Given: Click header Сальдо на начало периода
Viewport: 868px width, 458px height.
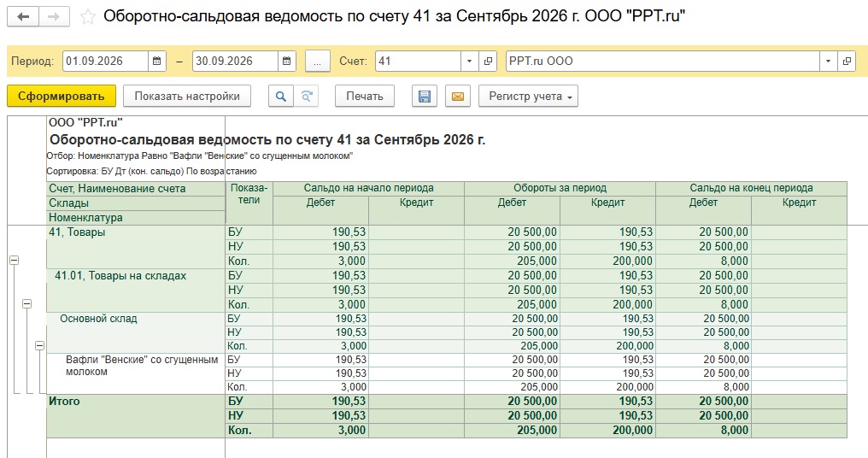Looking at the screenshot, I should [369, 188].
